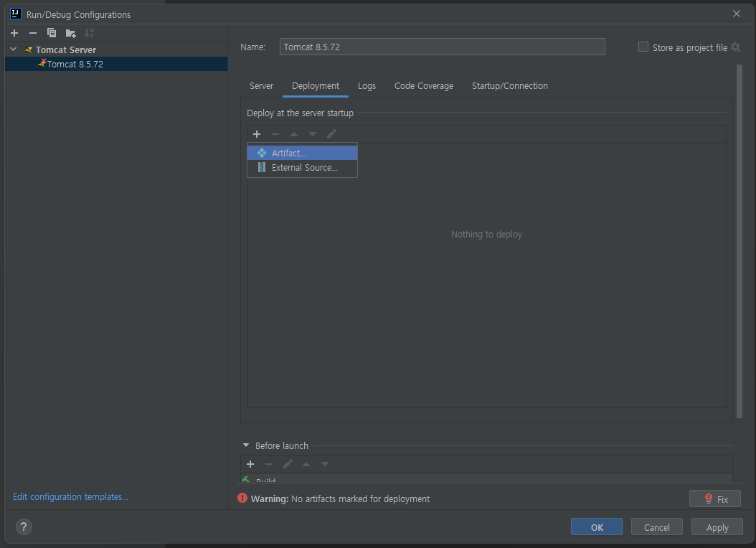Viewport: 756px width, 548px height.
Task: Add new run configuration with plus icon
Action: coord(14,33)
